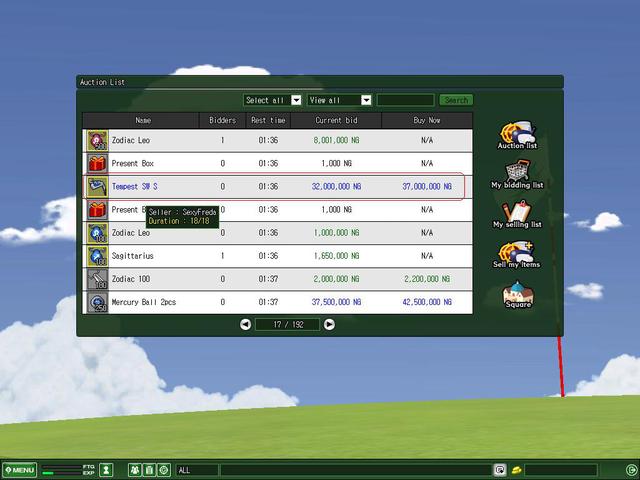
Task: Expand the Select all dropdown
Action: [296, 100]
